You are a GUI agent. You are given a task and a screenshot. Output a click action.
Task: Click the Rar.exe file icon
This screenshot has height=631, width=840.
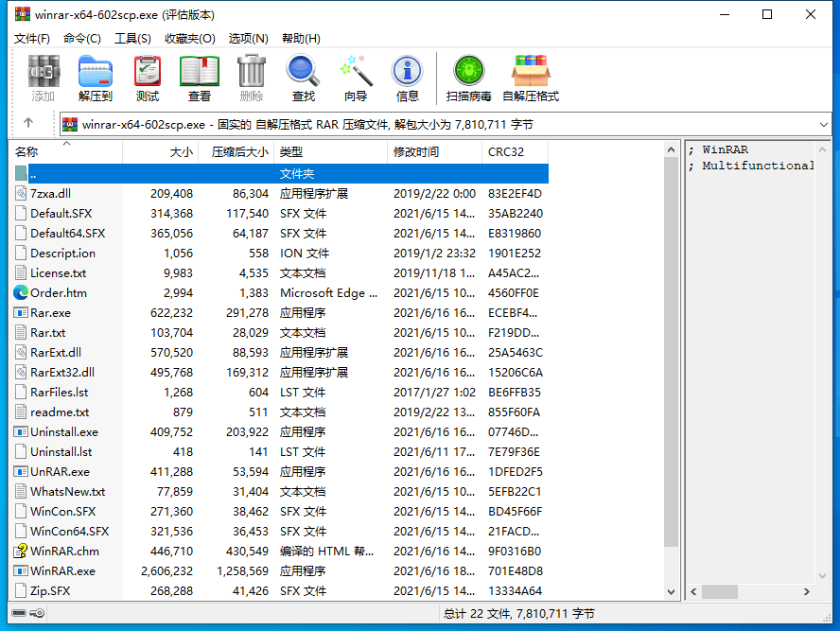click(21, 312)
